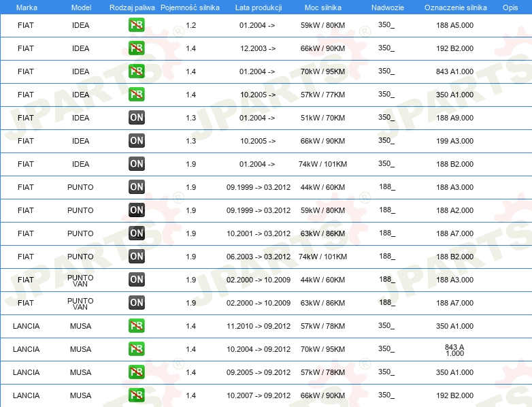
Task: Click the ON diesel icon in the 188 A9.000 row
Action: (x=136, y=118)
